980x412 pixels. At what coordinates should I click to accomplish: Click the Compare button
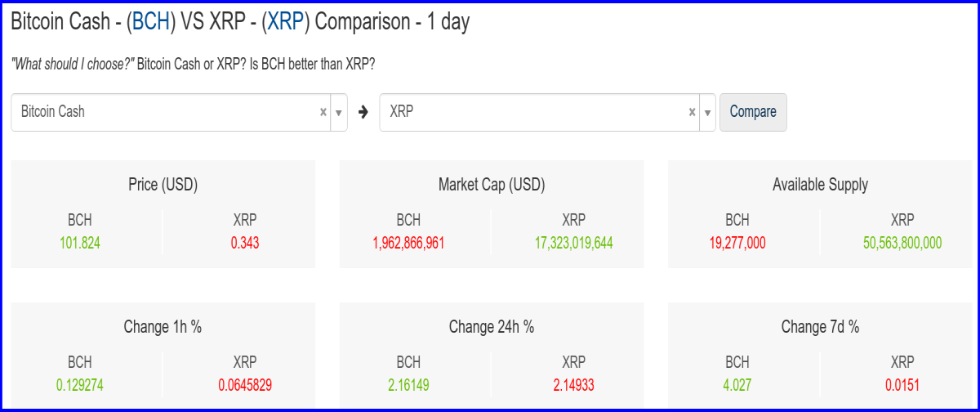coord(753,112)
